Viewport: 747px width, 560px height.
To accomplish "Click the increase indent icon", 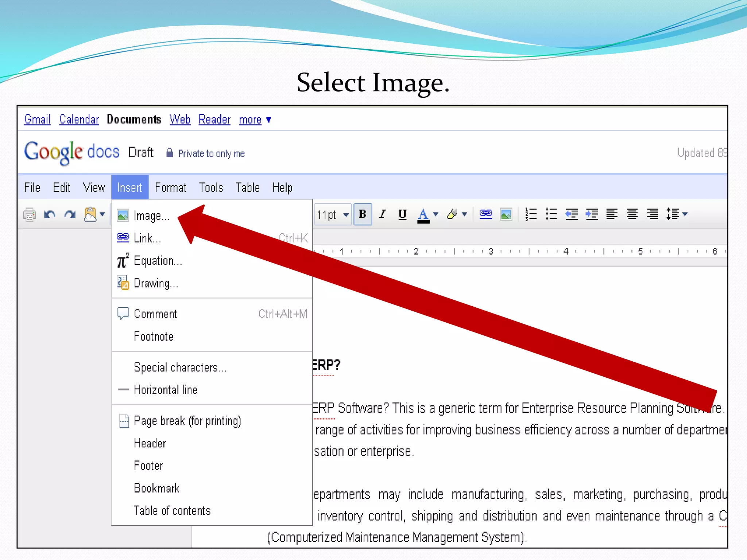I will 592,214.
